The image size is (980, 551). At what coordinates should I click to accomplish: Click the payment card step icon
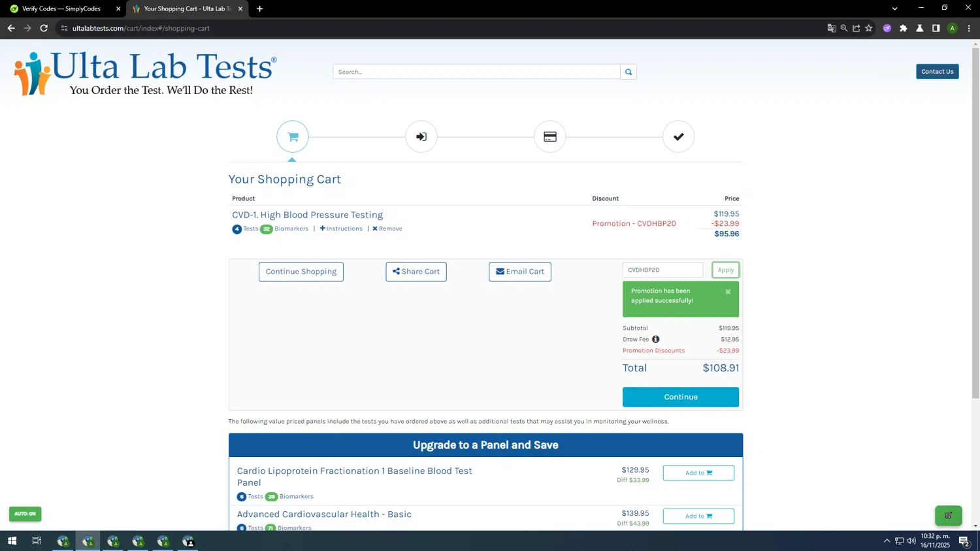click(x=549, y=136)
